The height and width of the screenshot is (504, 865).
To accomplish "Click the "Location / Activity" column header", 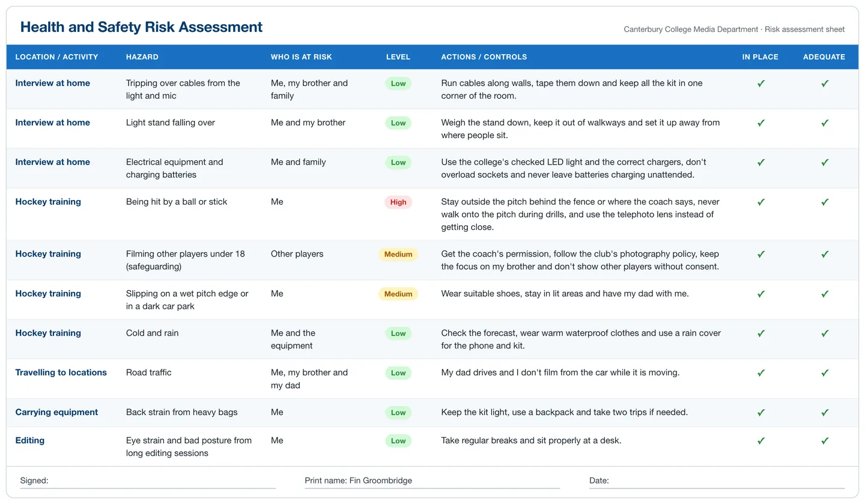I will pos(56,57).
